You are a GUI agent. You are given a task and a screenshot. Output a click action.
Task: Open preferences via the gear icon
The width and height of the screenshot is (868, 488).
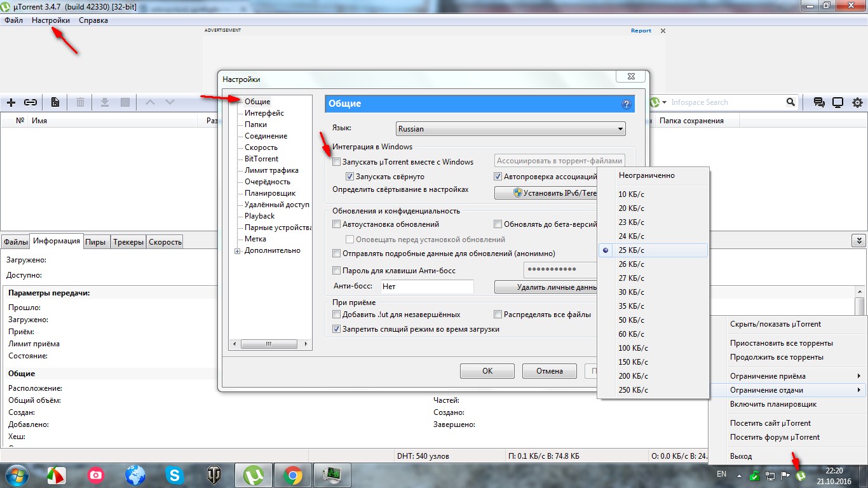(x=857, y=102)
